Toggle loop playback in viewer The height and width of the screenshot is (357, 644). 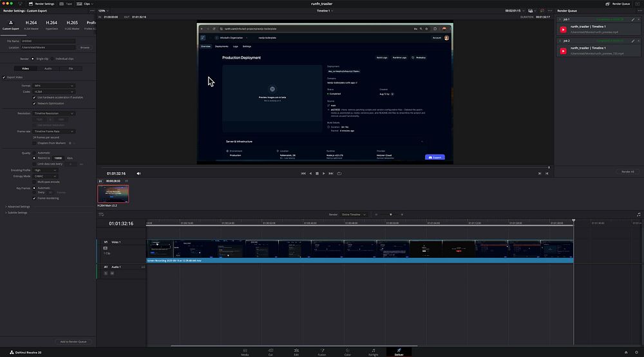(x=339, y=173)
